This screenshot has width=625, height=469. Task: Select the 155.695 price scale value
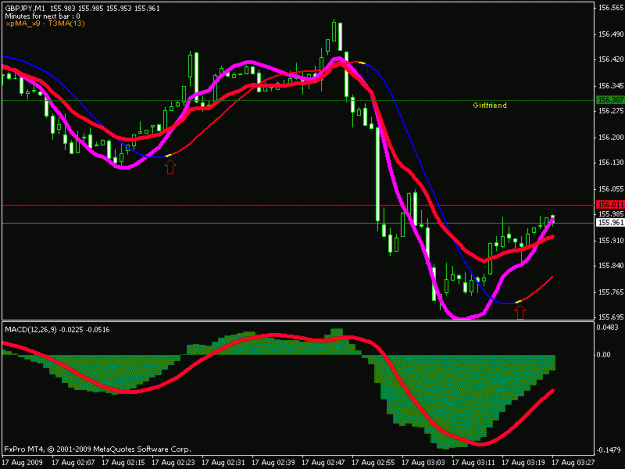coord(611,317)
